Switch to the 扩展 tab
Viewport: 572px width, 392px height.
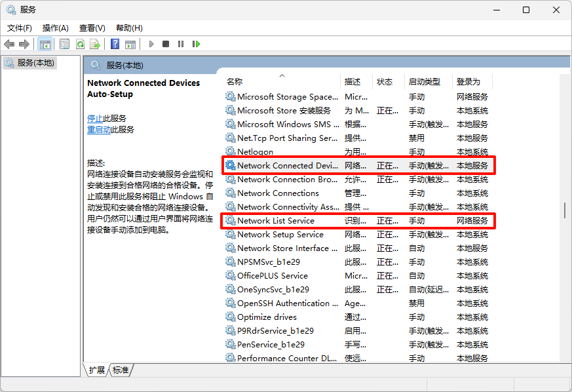click(x=97, y=370)
